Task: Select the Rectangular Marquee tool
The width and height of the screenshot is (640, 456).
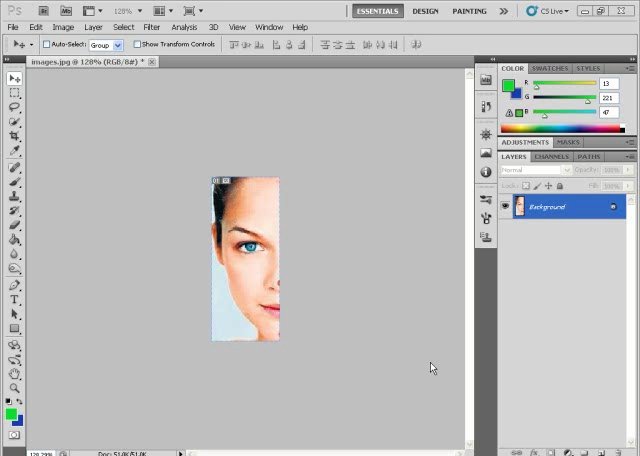Action: [14, 93]
